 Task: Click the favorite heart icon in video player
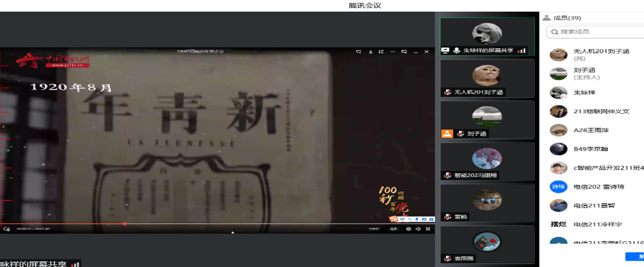pyautogui.click(x=358, y=52)
